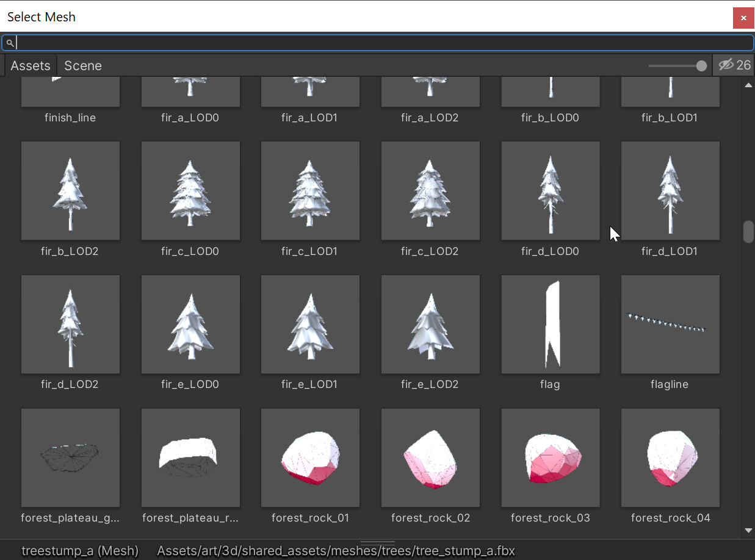Viewport: 755px width, 560px height.
Task: Select the fir_d_LOD0 mesh
Action: (550, 190)
